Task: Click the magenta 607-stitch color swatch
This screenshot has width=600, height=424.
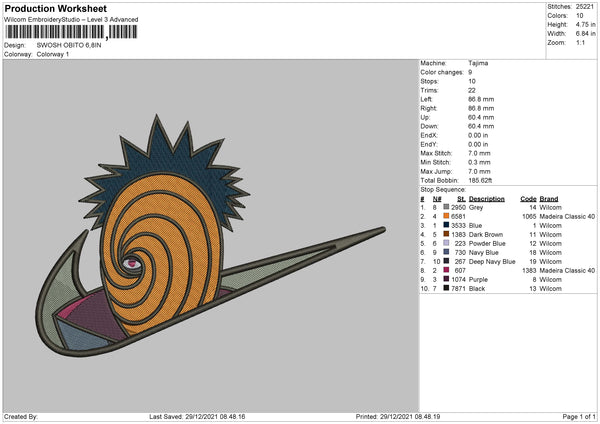Action: coord(446,270)
